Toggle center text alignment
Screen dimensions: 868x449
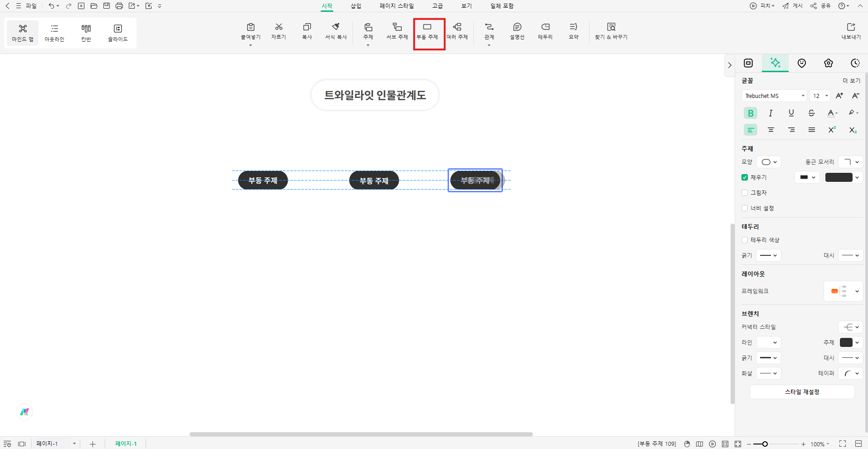pyautogui.click(x=770, y=130)
